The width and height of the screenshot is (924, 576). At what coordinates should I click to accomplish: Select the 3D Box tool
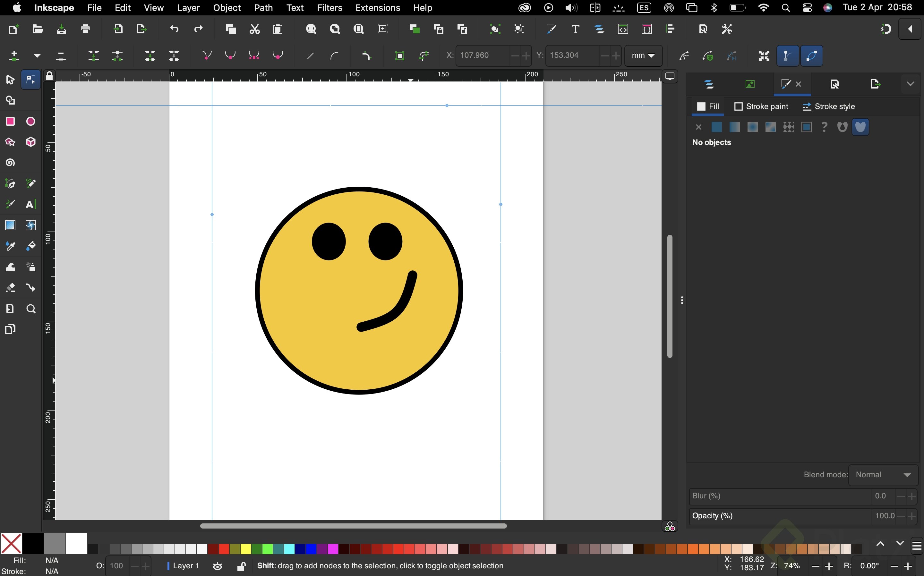[x=30, y=142]
